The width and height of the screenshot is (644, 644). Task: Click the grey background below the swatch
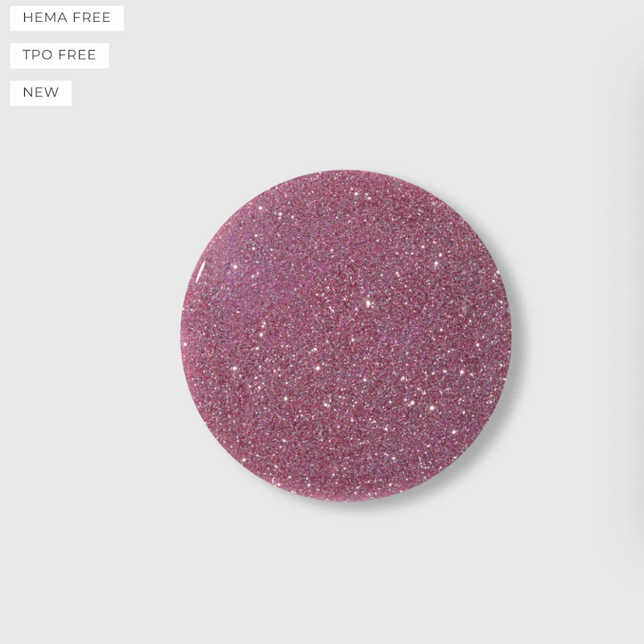[346, 575]
